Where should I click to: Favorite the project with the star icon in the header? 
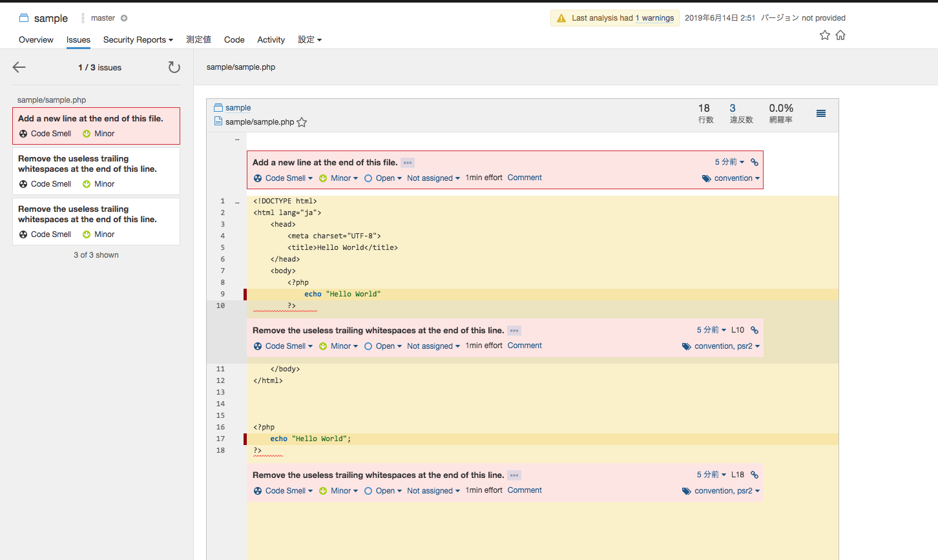pos(825,35)
